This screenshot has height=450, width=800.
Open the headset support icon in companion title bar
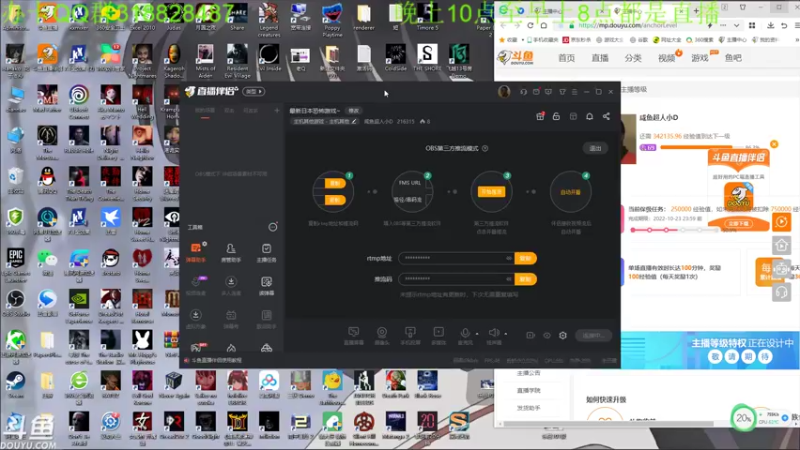523,92
